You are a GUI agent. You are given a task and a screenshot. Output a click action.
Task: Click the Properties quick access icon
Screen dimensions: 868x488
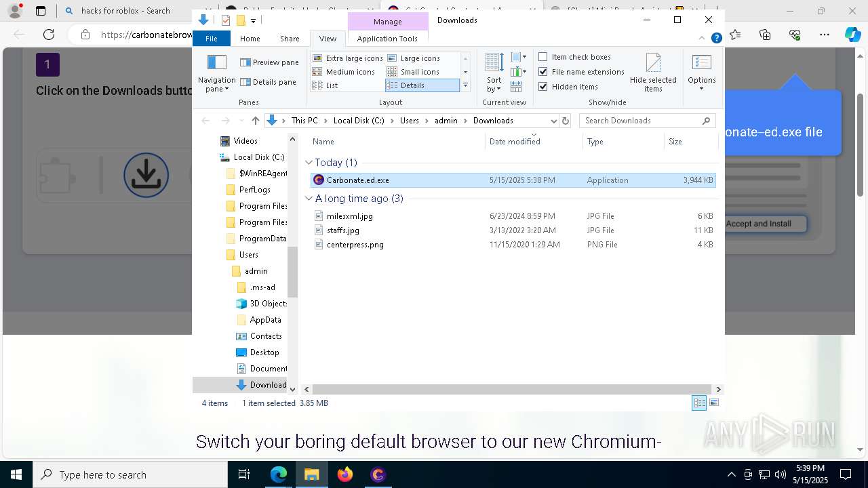[x=226, y=20]
